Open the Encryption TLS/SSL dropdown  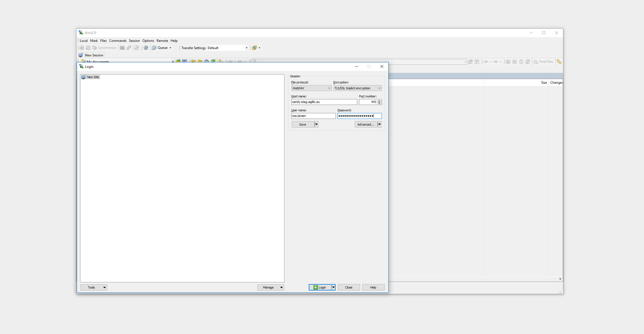point(358,88)
